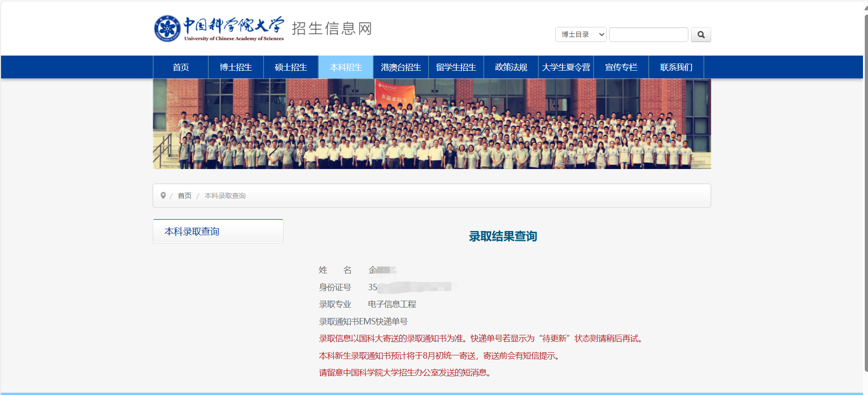Click the location pin breadcrumb icon
Screen dimensions: 868x395
163,195
